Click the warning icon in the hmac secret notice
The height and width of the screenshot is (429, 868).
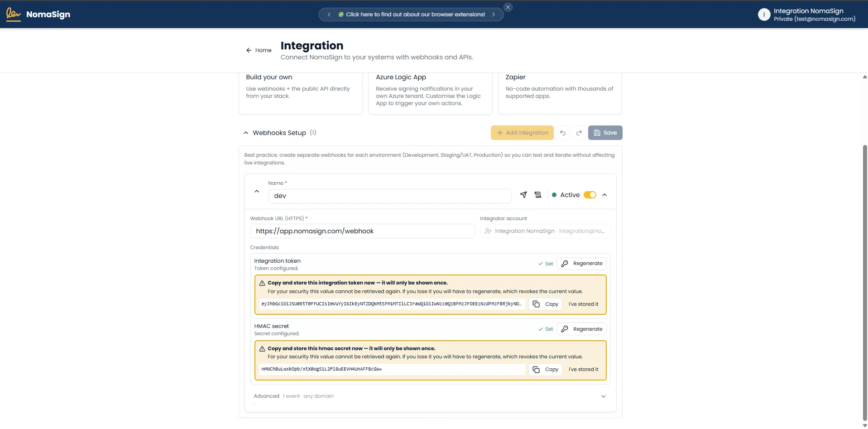point(262,349)
